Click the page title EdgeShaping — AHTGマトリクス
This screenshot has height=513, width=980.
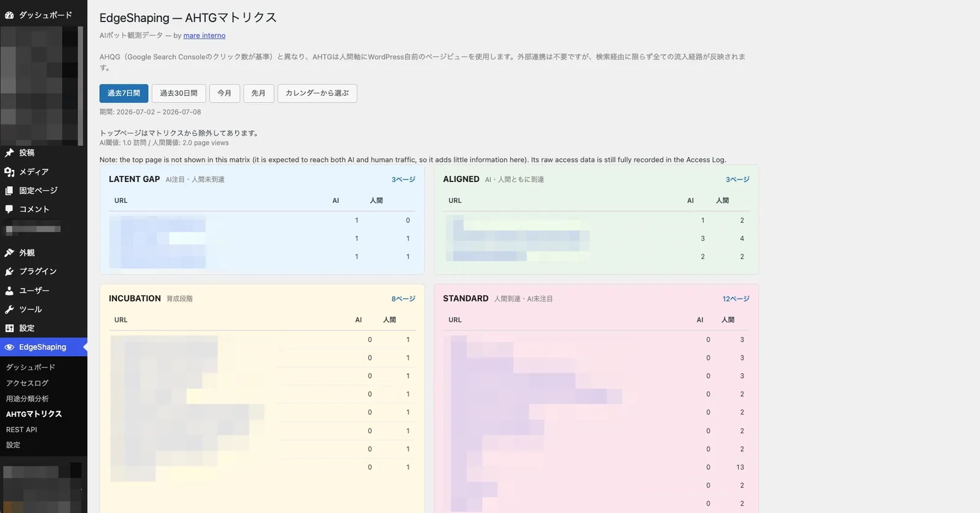point(188,18)
